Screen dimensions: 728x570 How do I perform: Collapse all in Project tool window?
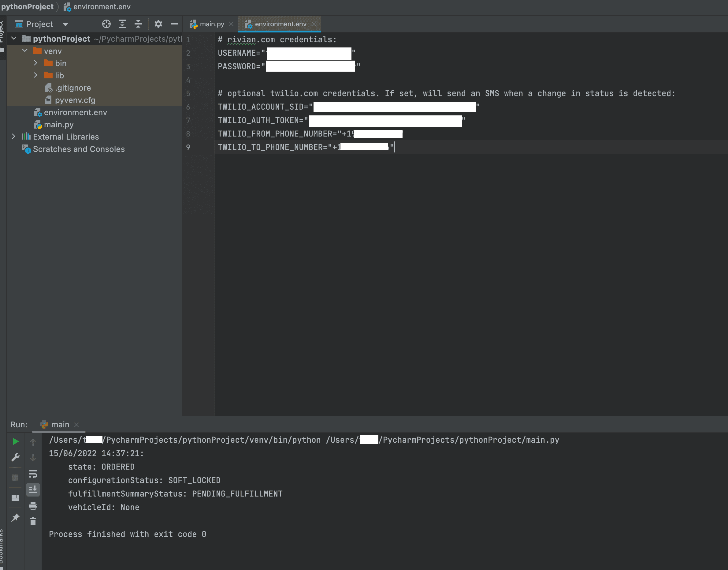tap(138, 24)
